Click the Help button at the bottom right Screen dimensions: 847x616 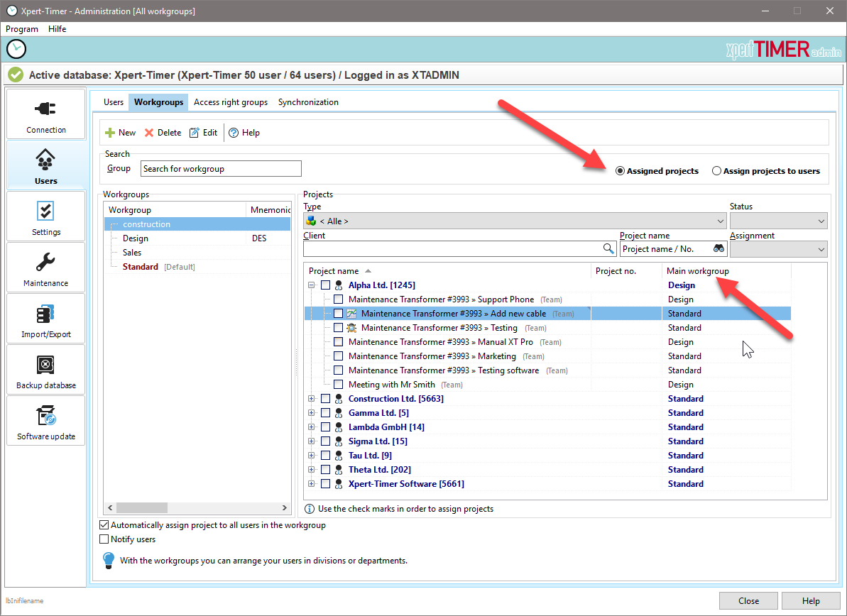811,600
